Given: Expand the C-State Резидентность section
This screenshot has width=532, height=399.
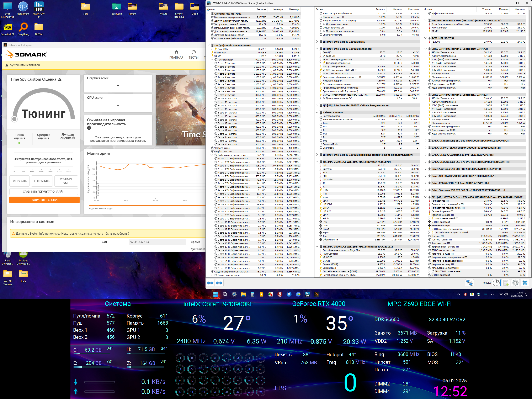Looking at the screenshot, I should [x=317, y=105].
